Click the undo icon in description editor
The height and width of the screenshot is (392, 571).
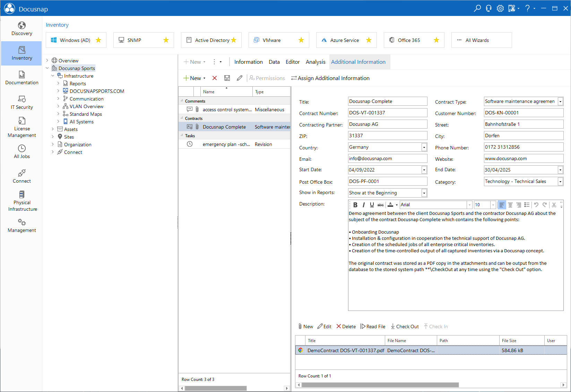[x=536, y=205]
